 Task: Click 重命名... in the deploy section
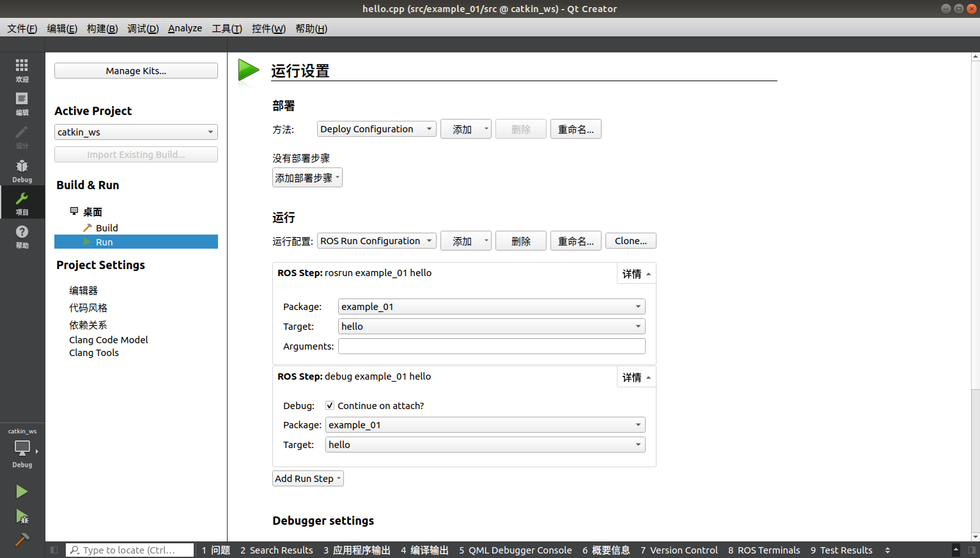(x=576, y=129)
